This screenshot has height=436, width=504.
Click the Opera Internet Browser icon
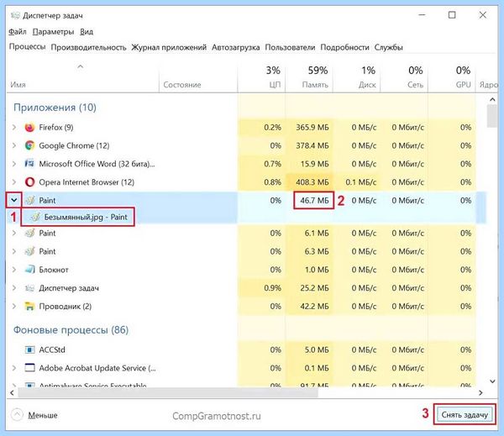tap(29, 182)
